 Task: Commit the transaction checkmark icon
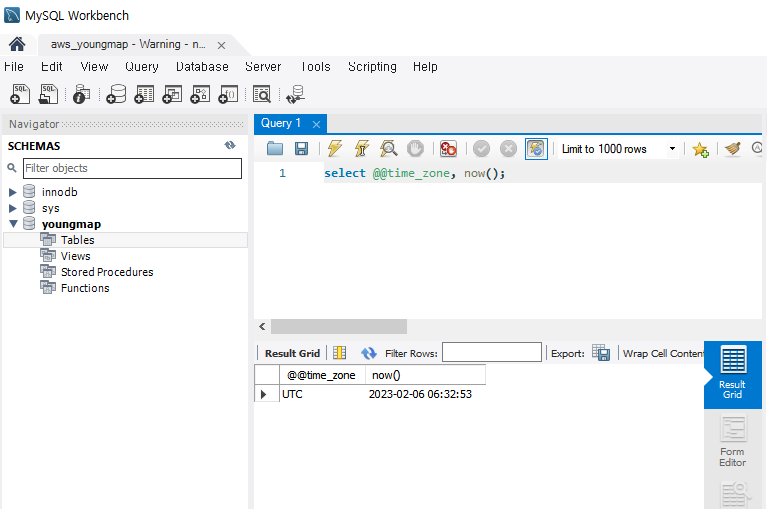[x=481, y=148]
